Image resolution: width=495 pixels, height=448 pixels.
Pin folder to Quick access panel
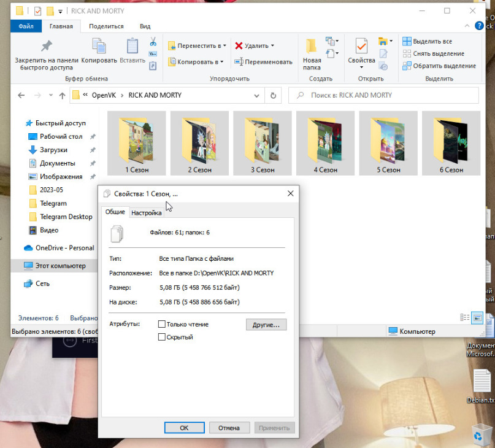tap(47, 55)
